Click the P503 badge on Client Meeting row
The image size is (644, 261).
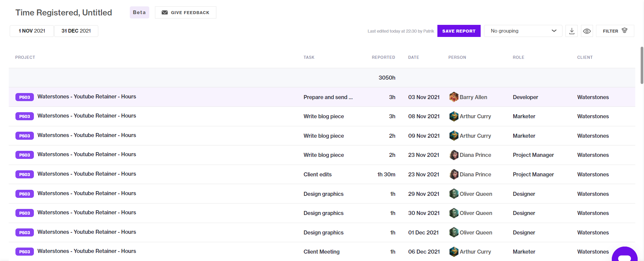click(24, 252)
